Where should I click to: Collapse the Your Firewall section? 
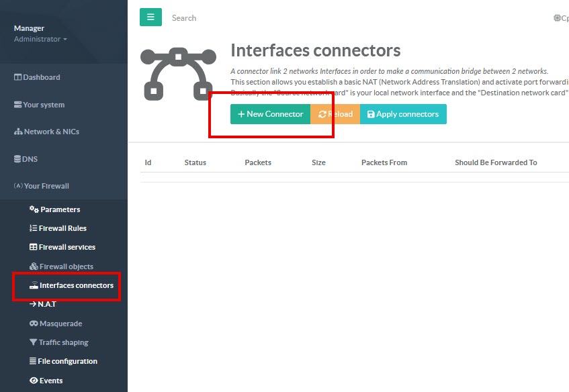pyautogui.click(x=42, y=186)
